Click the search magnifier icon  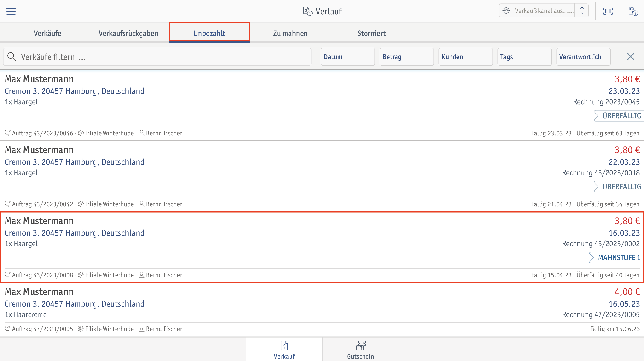pyautogui.click(x=12, y=57)
